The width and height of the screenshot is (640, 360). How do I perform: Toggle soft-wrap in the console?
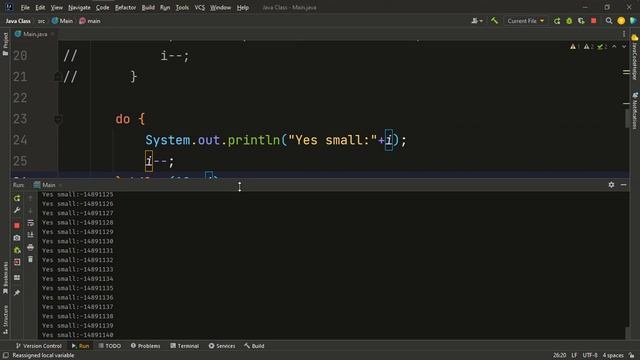point(30,223)
